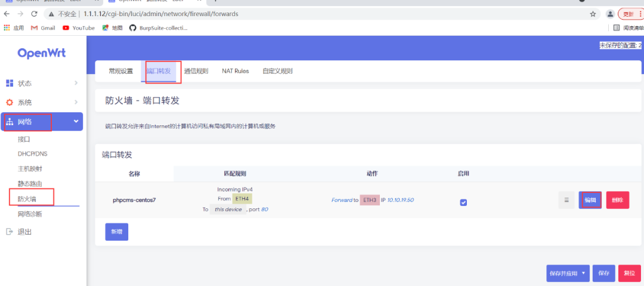This screenshot has width=644, height=286.
Task: Click the logout icon in sidebar
Action: click(x=10, y=232)
